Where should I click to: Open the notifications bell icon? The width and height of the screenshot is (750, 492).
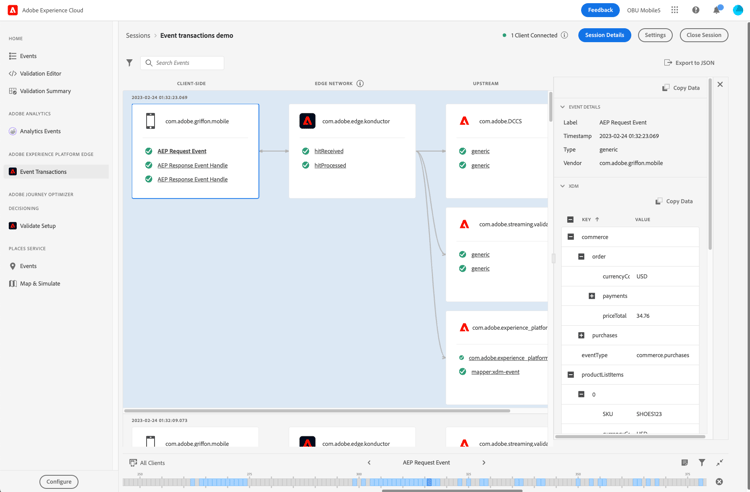tap(717, 10)
